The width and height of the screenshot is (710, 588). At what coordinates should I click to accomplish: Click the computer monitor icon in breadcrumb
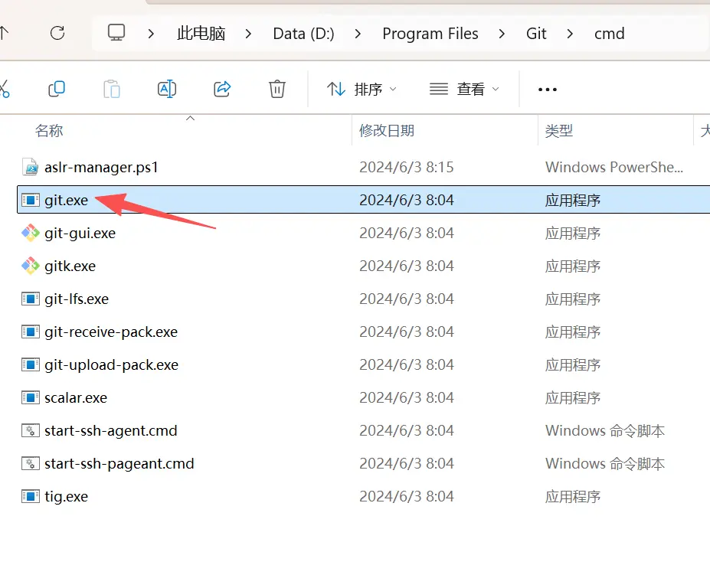116,33
